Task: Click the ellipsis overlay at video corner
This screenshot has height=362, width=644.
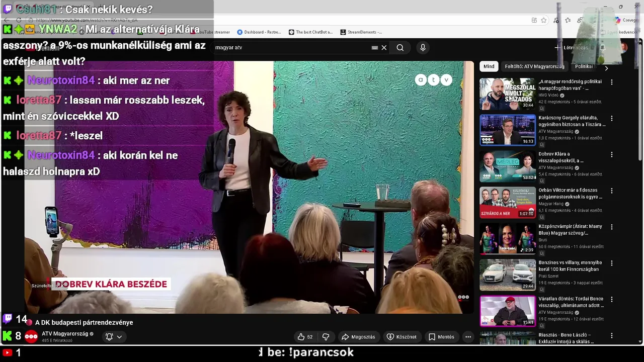Action: (x=463, y=297)
